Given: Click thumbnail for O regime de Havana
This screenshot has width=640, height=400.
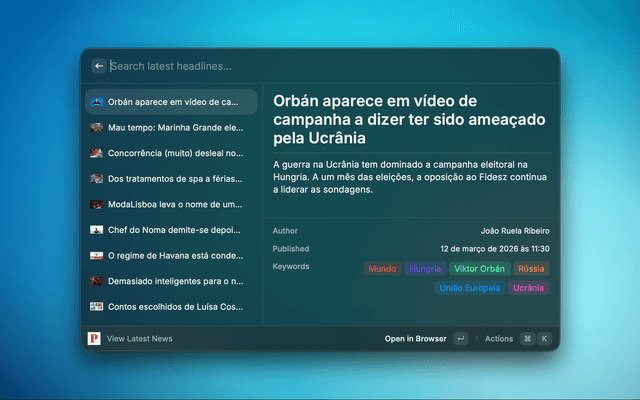Looking at the screenshot, I should (x=96, y=256).
